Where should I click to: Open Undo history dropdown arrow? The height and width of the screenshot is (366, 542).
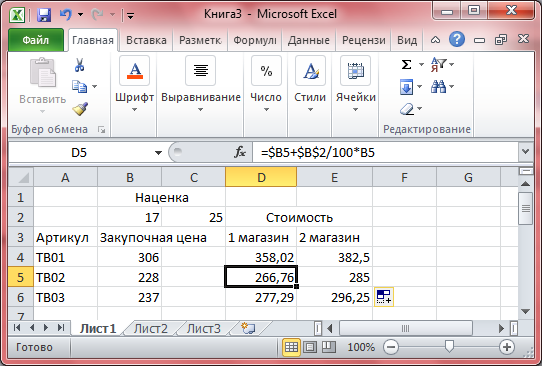pos(81,15)
